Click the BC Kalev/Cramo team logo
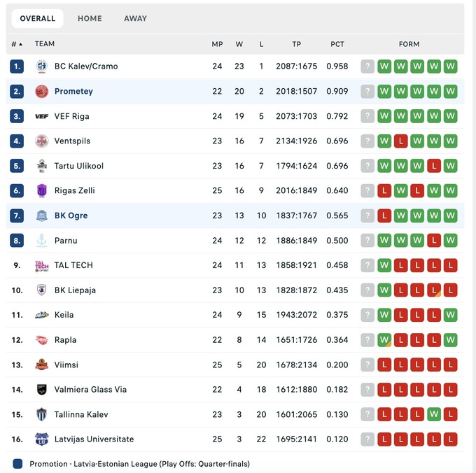This screenshot has width=476, height=473. (x=41, y=66)
